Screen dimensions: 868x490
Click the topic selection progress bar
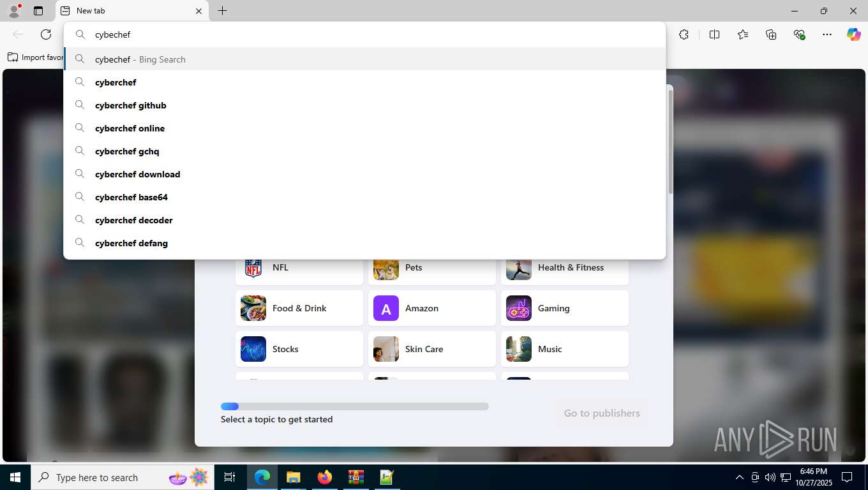(x=355, y=406)
